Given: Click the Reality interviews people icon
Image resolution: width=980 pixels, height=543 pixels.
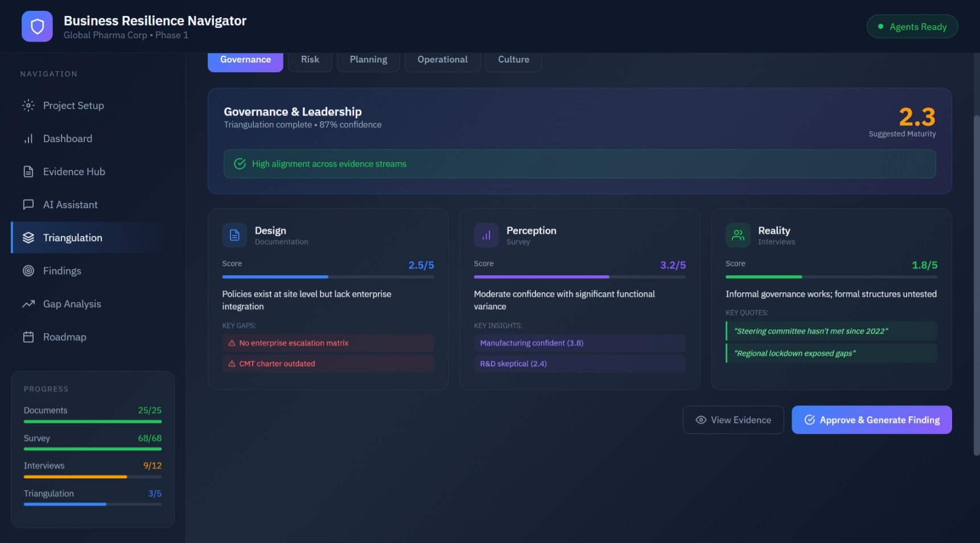Looking at the screenshot, I should click(x=738, y=234).
